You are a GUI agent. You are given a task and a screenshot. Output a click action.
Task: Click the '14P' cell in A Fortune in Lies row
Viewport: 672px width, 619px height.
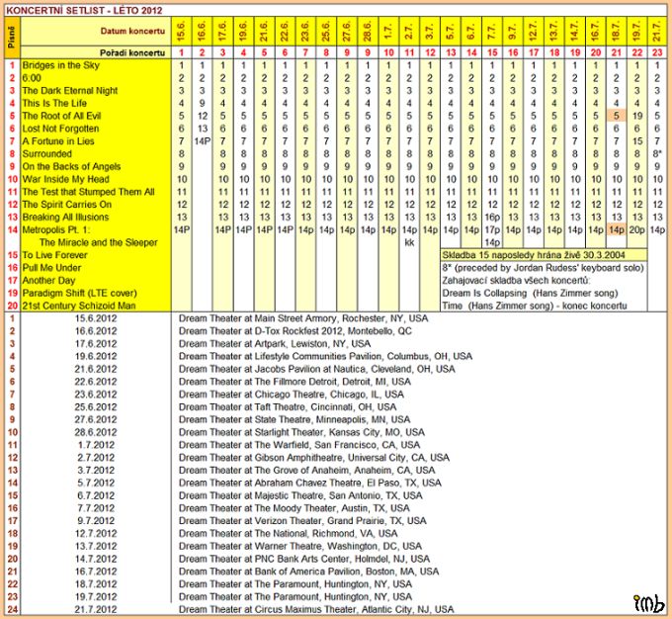[203, 141]
